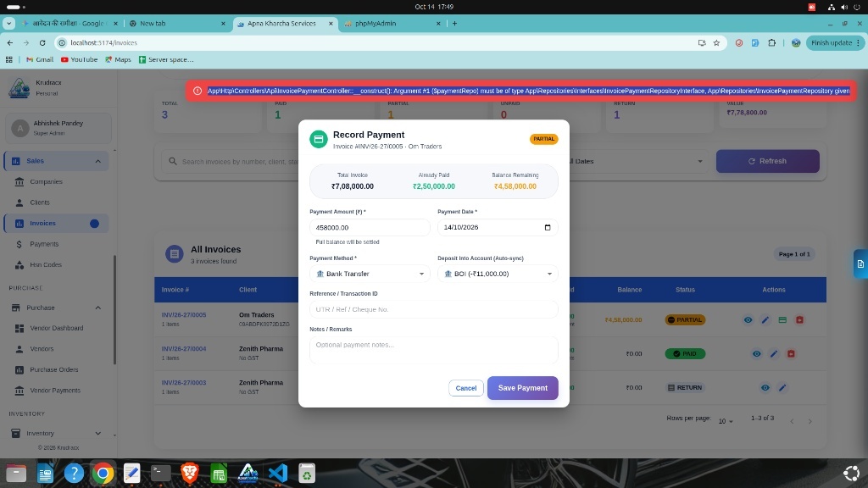
Task: Edit invoice INV/26-27/0003 pencil icon
Action: (x=782, y=387)
